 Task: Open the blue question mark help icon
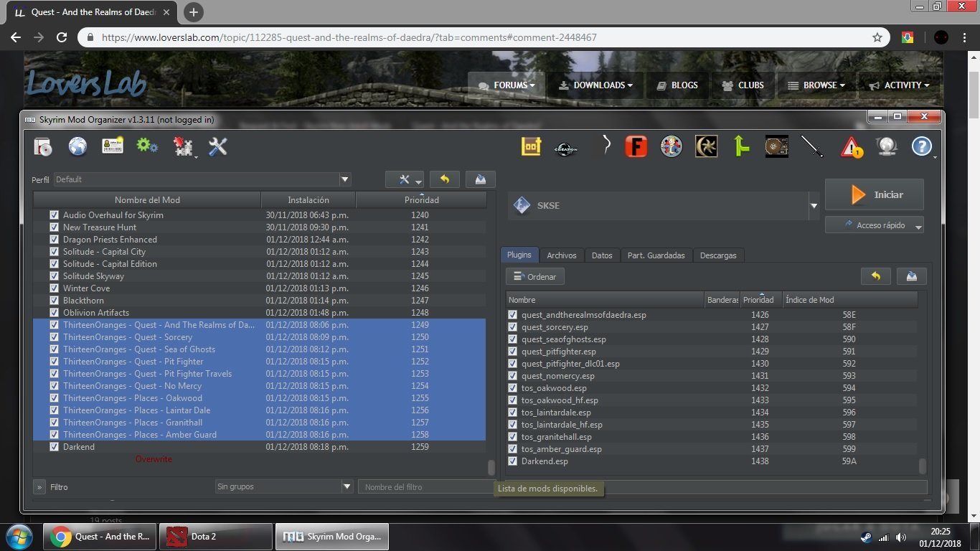pos(922,146)
